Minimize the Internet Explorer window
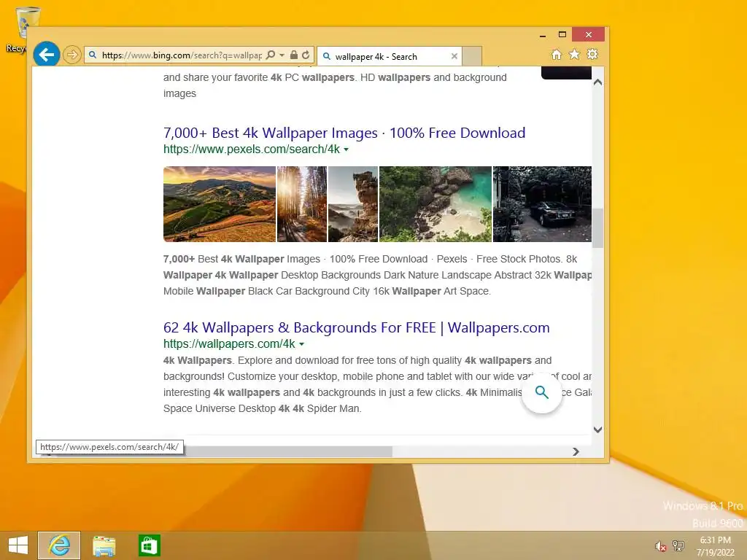747x560 pixels. point(543,35)
